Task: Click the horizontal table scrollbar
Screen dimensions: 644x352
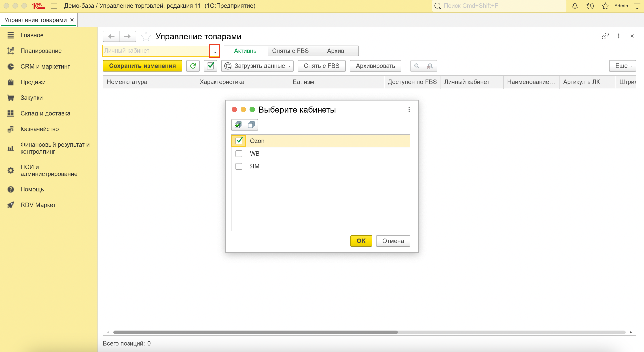Action: click(x=255, y=332)
